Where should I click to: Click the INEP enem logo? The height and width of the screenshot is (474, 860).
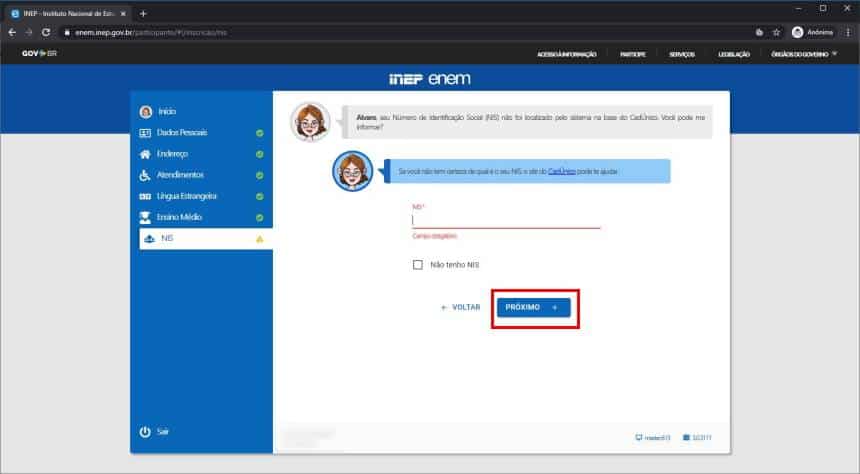click(430, 79)
